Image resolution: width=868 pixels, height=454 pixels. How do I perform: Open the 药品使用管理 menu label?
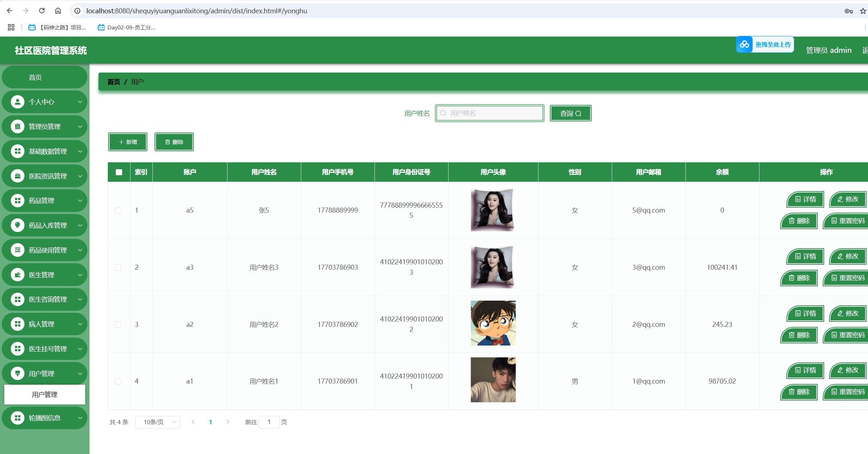[48, 250]
